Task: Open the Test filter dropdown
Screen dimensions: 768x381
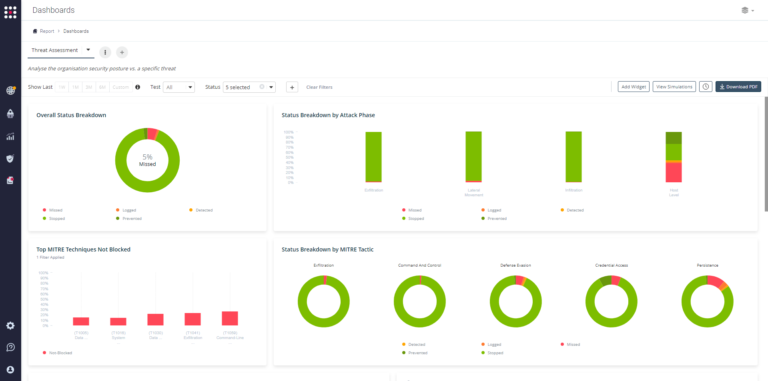Action: point(179,87)
